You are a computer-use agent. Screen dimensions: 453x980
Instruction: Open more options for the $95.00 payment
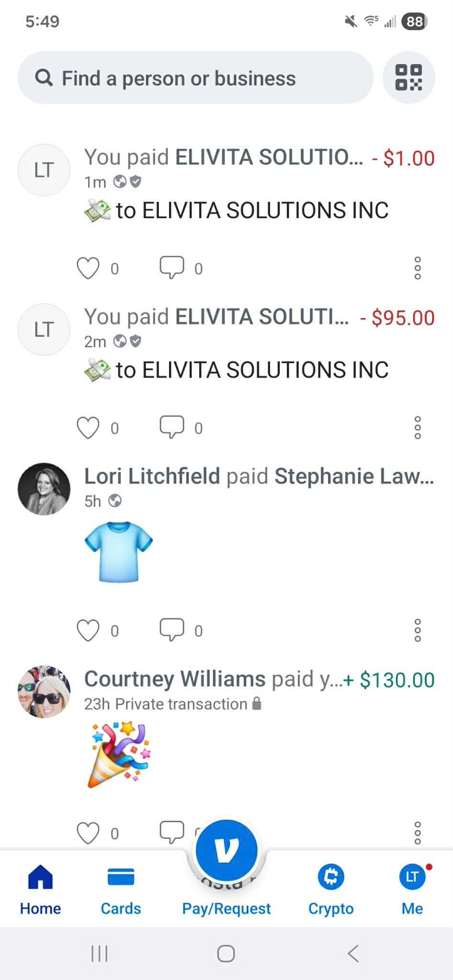point(418,427)
